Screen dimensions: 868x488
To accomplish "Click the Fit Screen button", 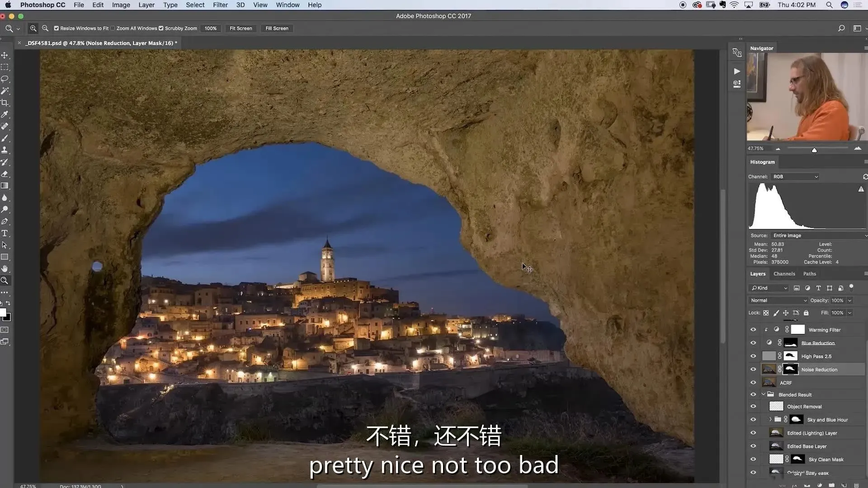I will pos(241,28).
